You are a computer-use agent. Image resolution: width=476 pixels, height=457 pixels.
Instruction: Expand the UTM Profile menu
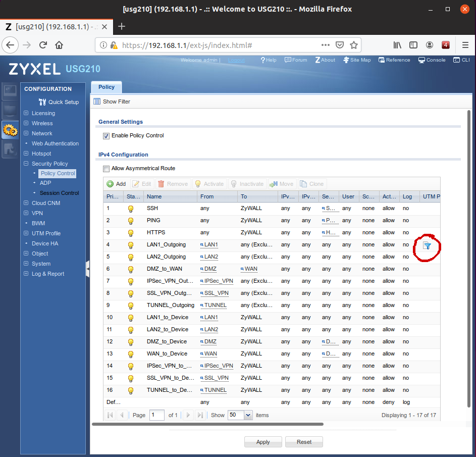[26, 233]
